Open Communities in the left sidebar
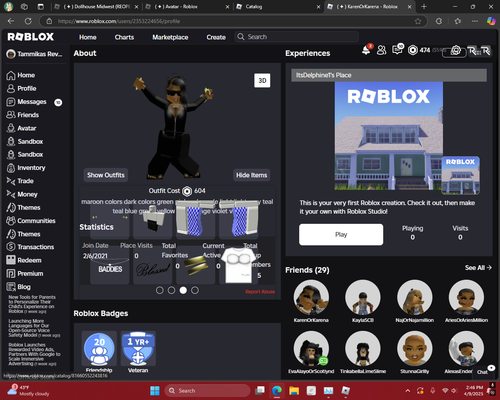500x400 pixels. (31, 221)
